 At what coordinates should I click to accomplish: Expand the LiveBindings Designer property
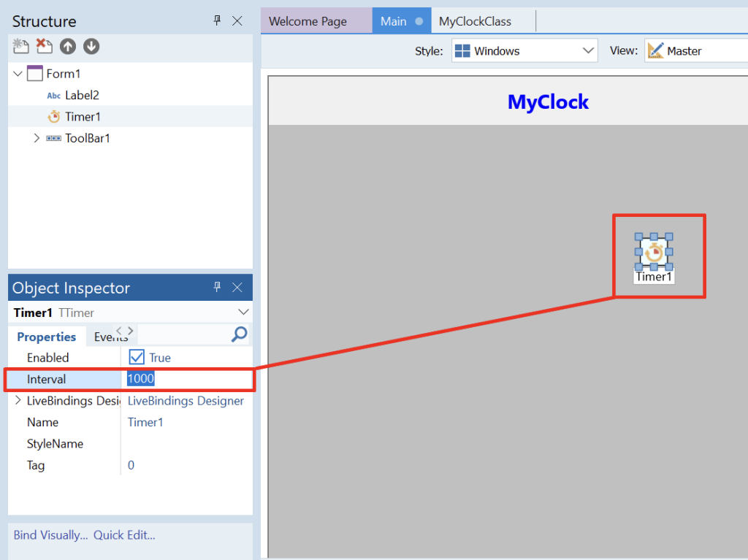click(x=18, y=400)
